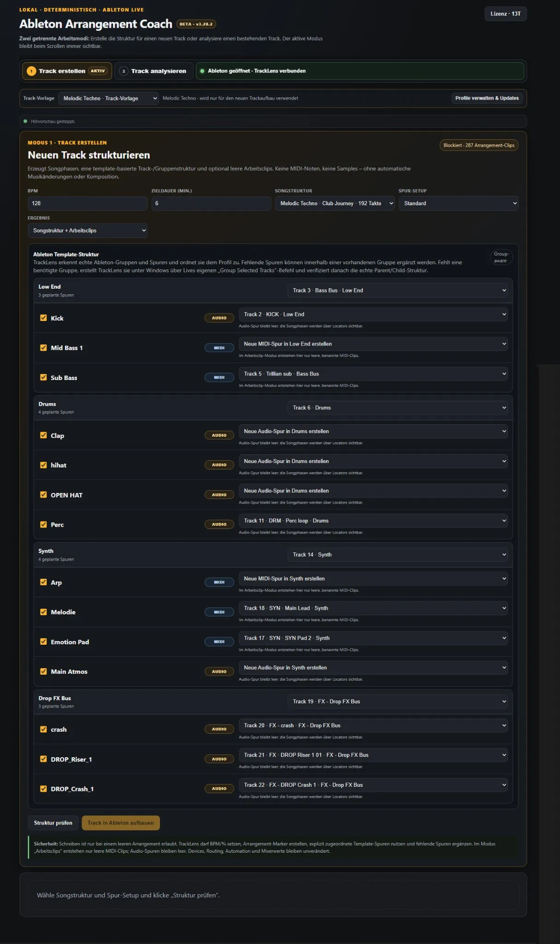Image resolution: width=560 pixels, height=944 pixels.
Task: Click the Lizenz 13T badge
Action: (x=505, y=14)
